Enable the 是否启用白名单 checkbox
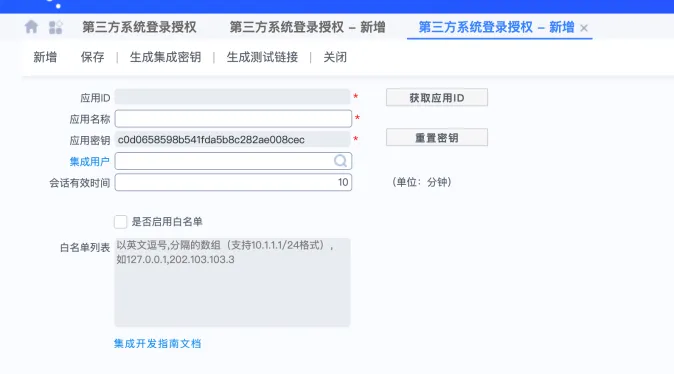This screenshot has width=674, height=374. pos(120,222)
